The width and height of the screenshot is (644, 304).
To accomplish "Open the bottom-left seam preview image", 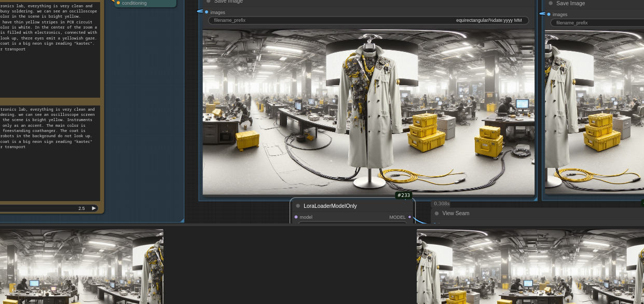I will [81, 267].
